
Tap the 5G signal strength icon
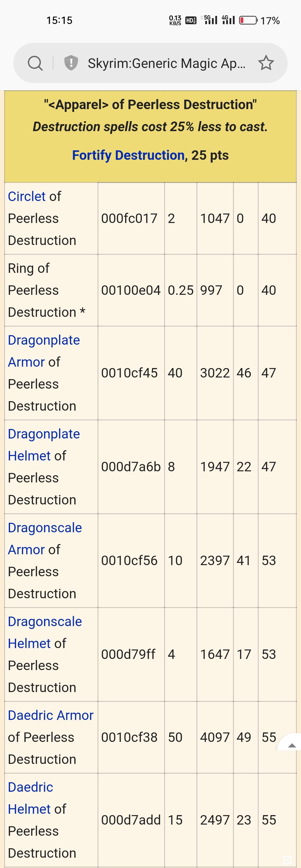[209, 20]
